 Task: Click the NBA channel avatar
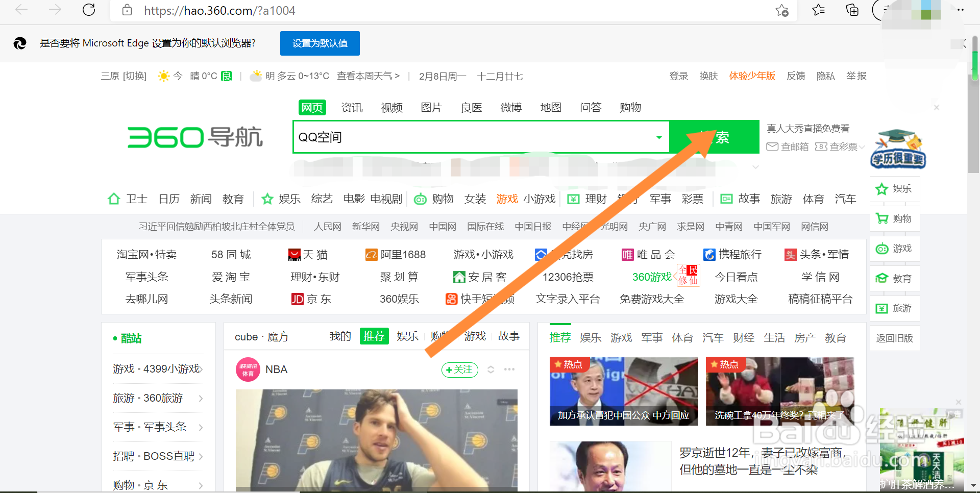tap(248, 369)
